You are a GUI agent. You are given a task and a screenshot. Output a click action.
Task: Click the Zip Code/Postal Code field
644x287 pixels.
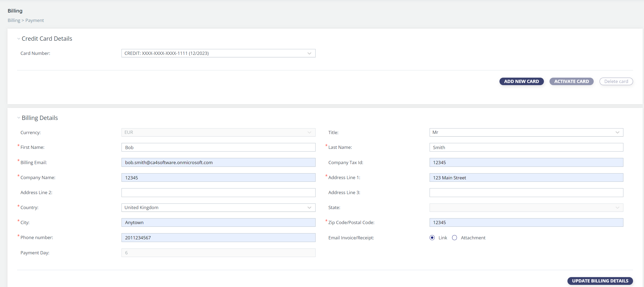526,222
